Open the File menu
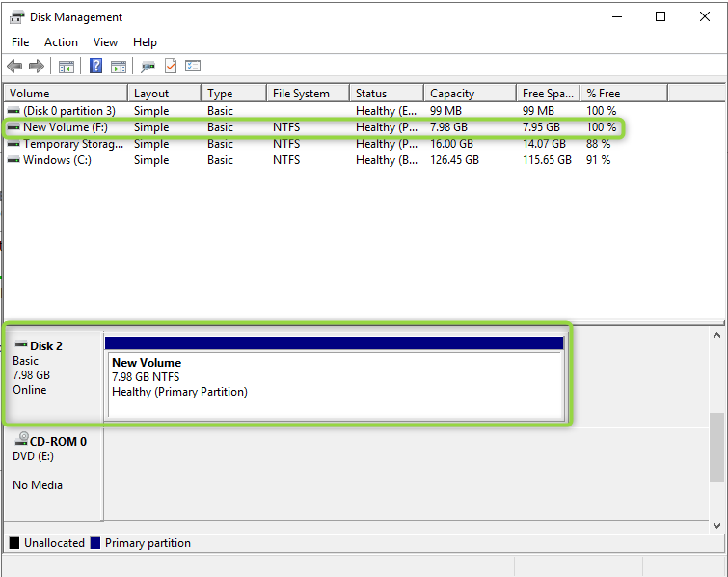This screenshot has width=728, height=577. [x=20, y=42]
